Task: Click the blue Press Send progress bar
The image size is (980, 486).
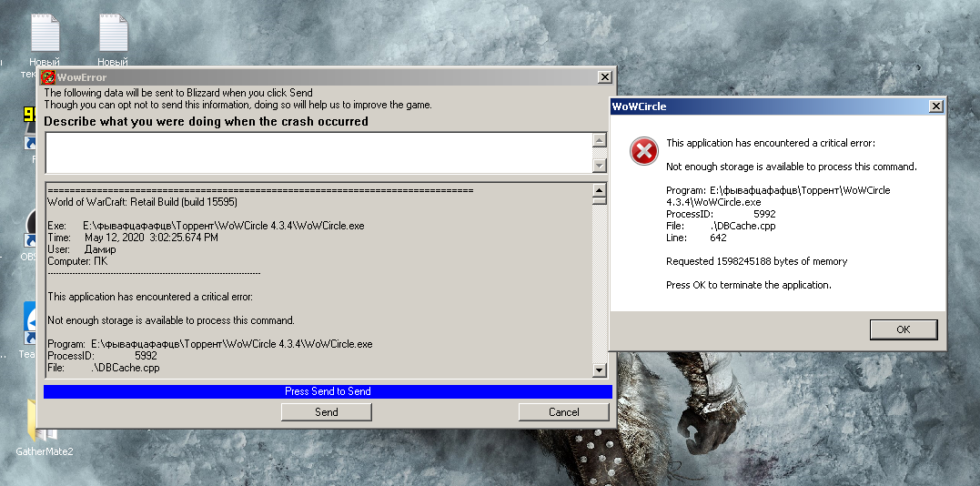Action: pos(328,391)
